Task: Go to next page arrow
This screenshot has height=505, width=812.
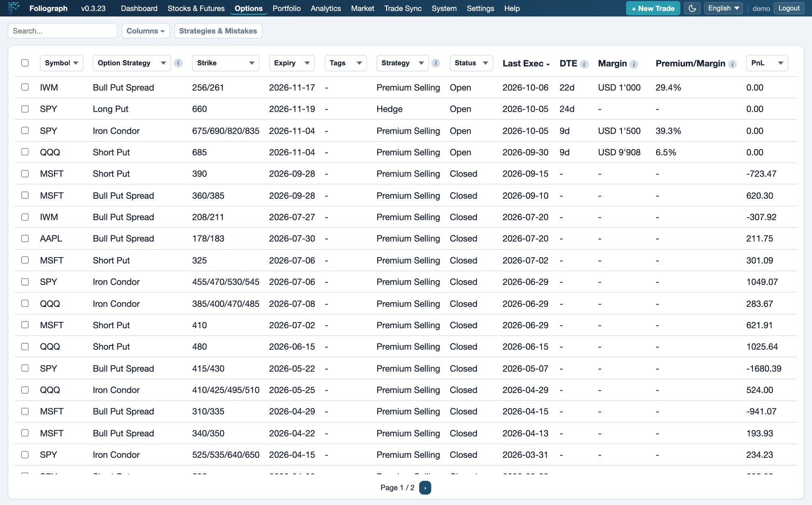Action: coord(425,488)
